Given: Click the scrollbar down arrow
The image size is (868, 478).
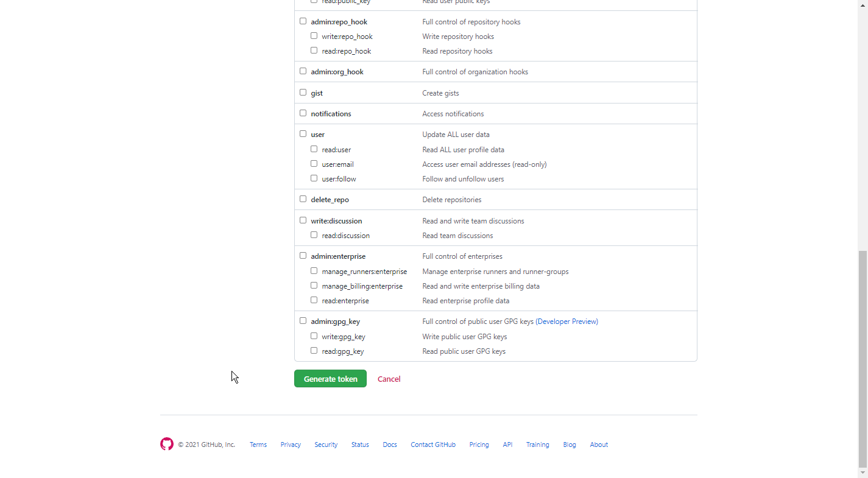Looking at the screenshot, I should 863,473.
